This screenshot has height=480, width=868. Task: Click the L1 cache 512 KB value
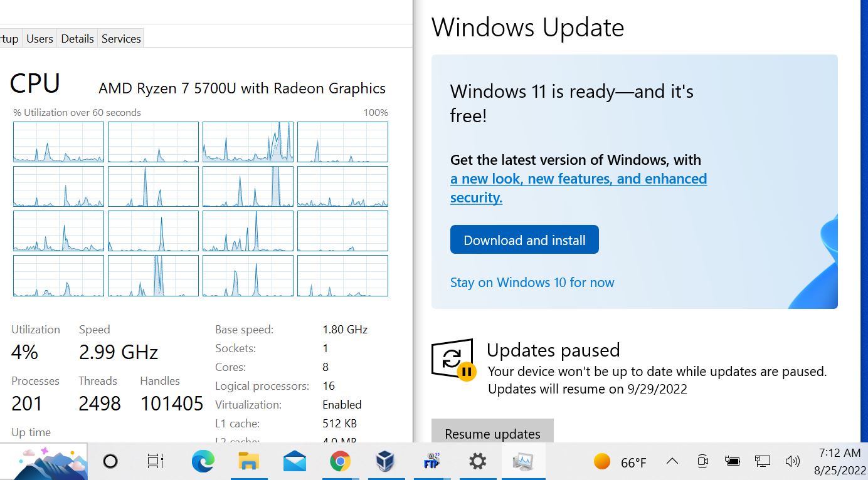[340, 423]
